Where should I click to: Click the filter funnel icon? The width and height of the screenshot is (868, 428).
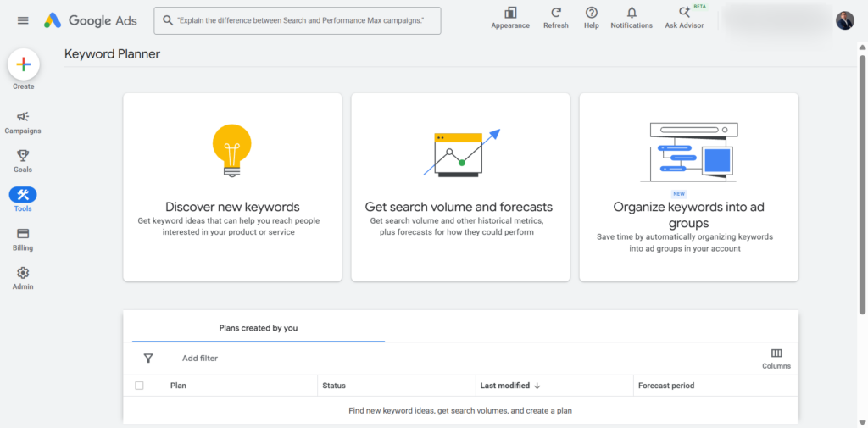pos(147,359)
